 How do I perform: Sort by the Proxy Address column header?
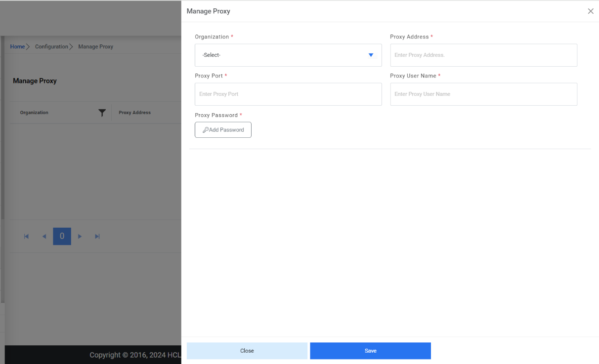[x=134, y=113]
